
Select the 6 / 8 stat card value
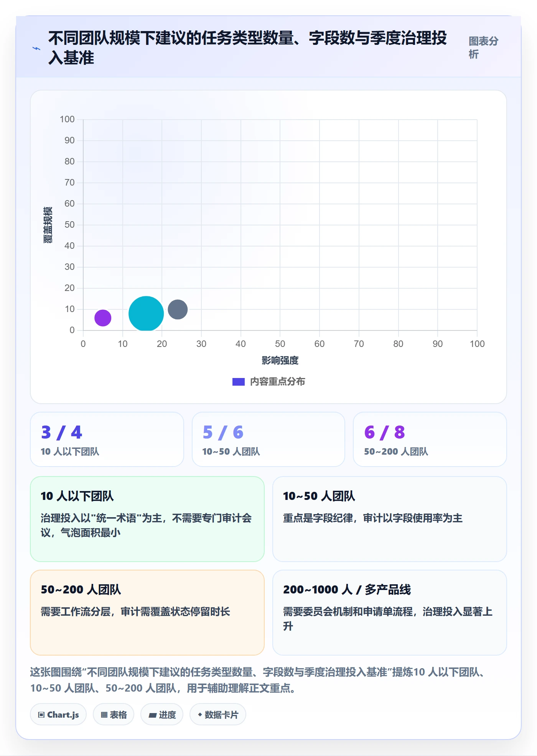[x=385, y=432]
